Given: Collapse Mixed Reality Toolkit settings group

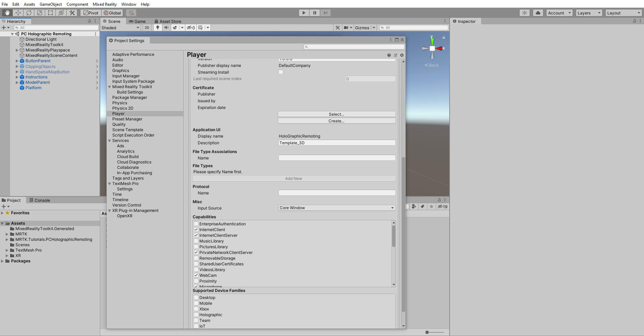Looking at the screenshot, I should pyautogui.click(x=110, y=87).
